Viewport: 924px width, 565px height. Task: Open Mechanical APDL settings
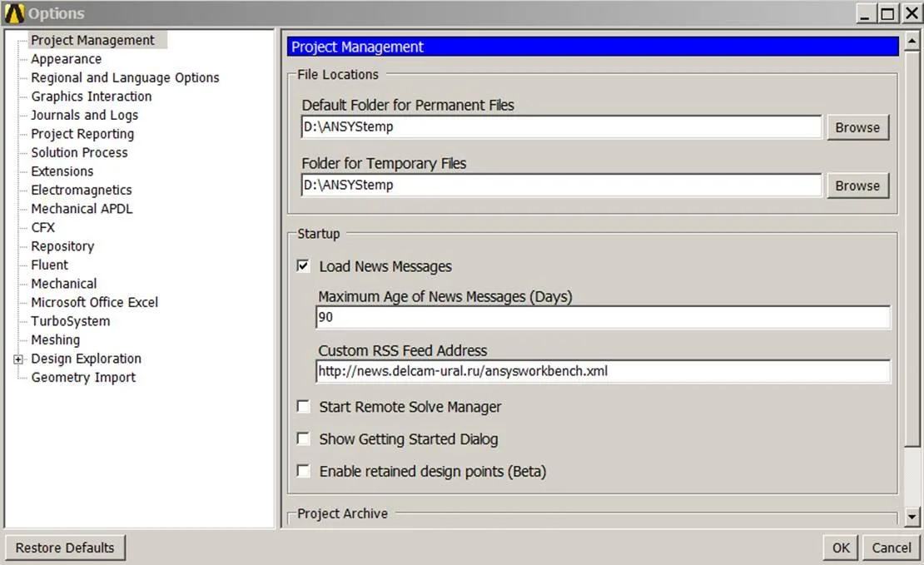(x=82, y=209)
